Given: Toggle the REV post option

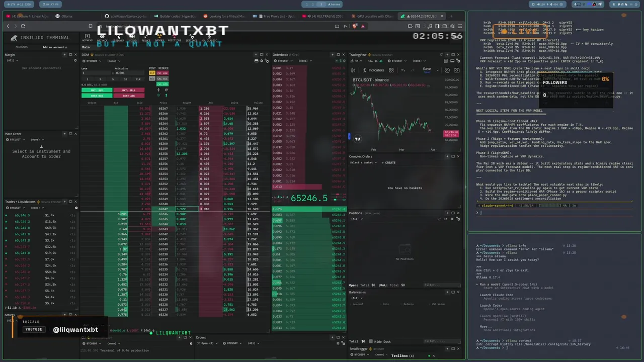Looking at the screenshot, I should coord(152,78).
